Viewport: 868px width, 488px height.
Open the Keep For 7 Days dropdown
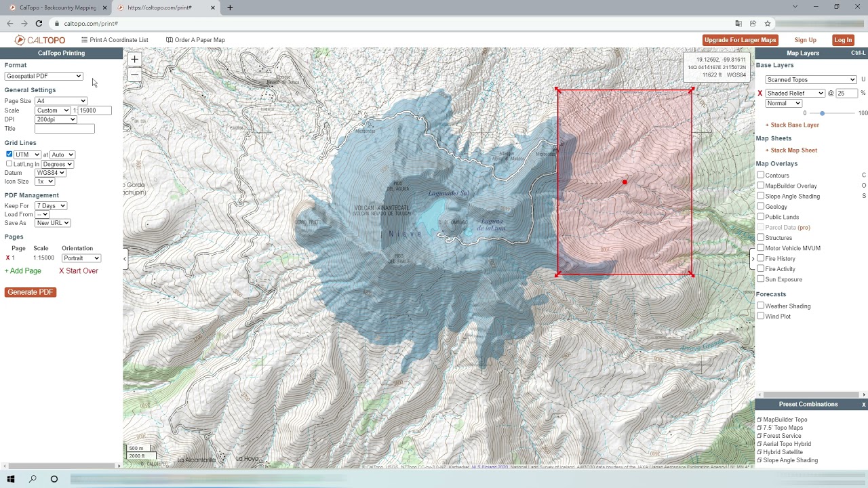[x=51, y=206]
